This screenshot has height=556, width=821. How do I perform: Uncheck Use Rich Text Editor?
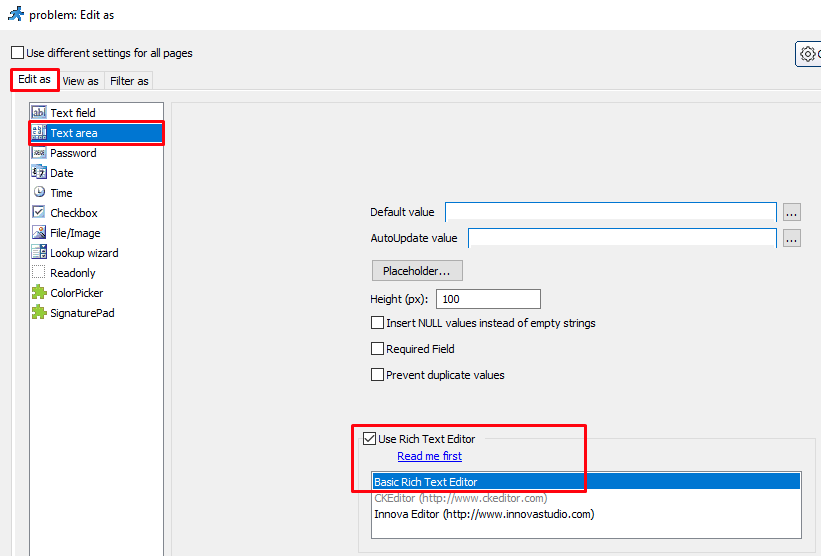tap(370, 439)
